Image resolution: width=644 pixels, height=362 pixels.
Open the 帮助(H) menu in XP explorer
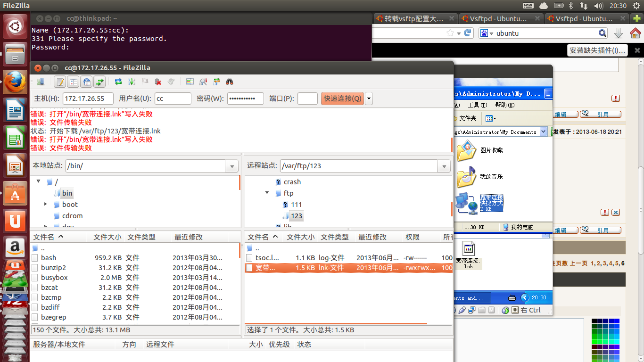[505, 105]
